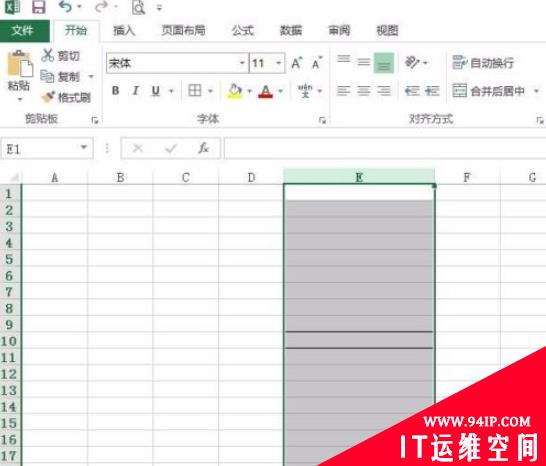Select the Format Painter brush icon
Image resolution: width=546 pixels, height=466 pixels.
[48, 97]
